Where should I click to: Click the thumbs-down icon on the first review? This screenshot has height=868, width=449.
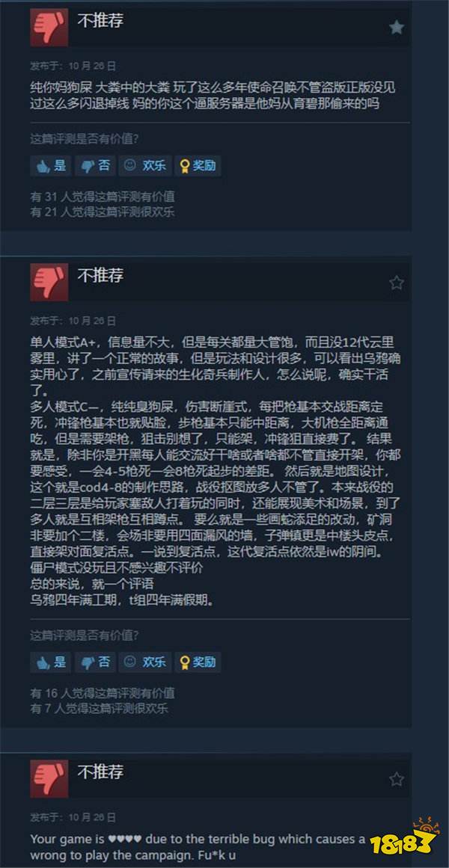pyautogui.click(x=49, y=27)
